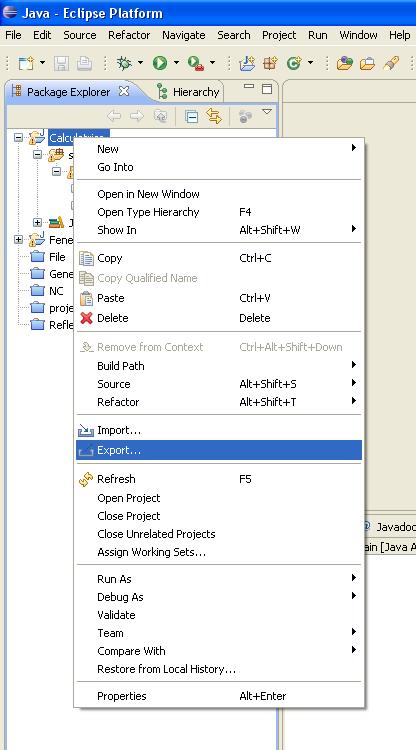Click the New Java Class toolbar icon

click(x=294, y=63)
